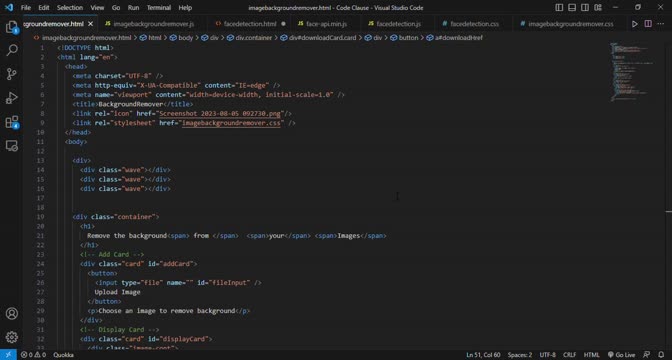Toggle the bottom Panel visibility
Screen dimensions: 672x360
572,7
